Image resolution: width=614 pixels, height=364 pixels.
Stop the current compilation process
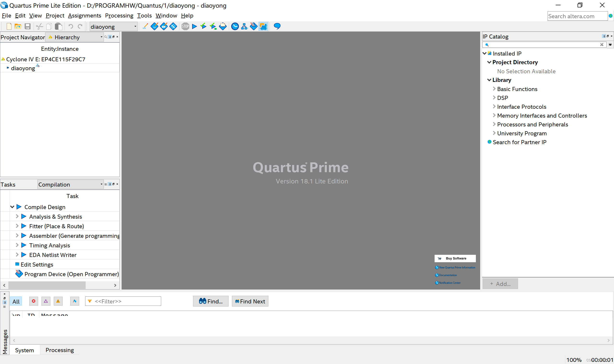click(x=185, y=26)
